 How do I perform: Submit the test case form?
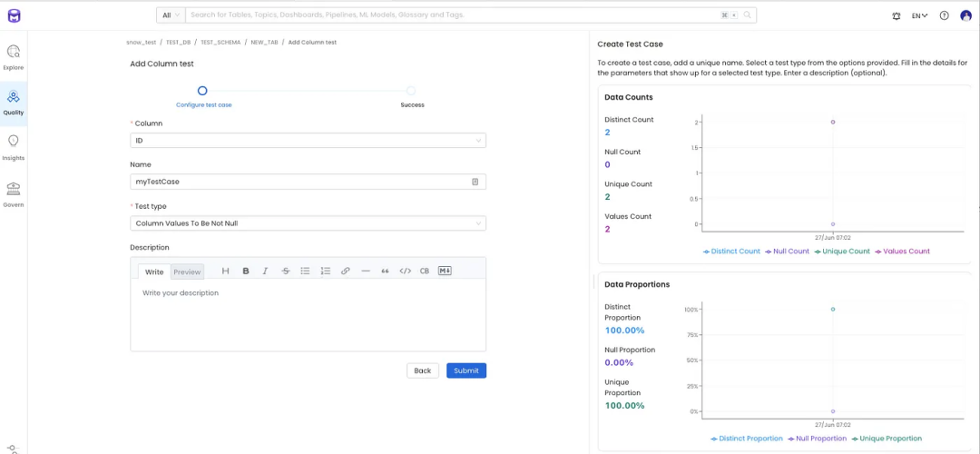click(x=465, y=370)
